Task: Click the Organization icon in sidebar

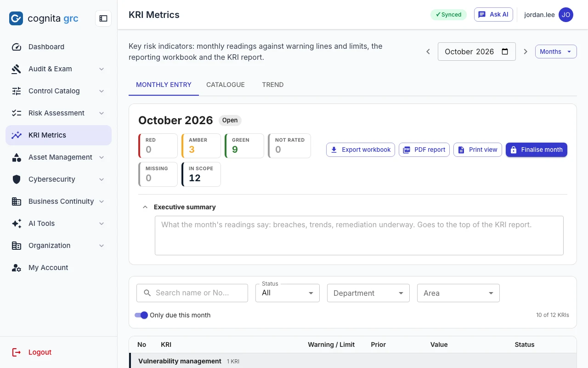Action: 17,246
